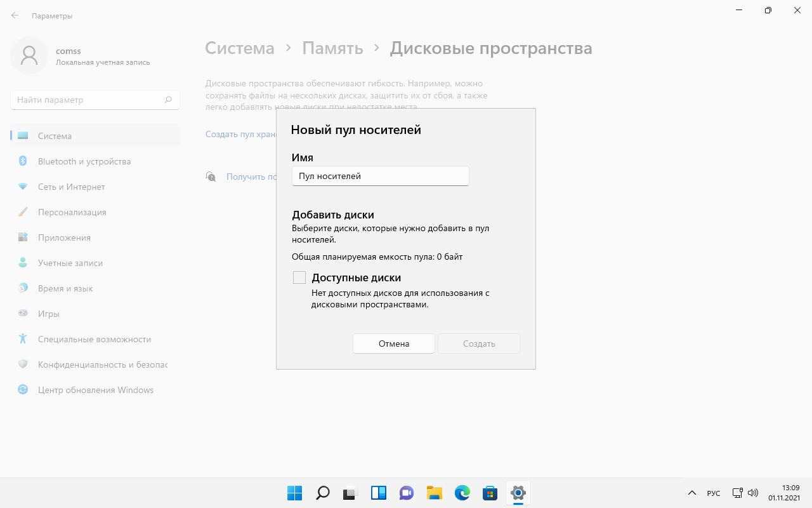Viewport: 812px width, 508px height.
Task: Select the Игры controller icon
Action: 23,314
